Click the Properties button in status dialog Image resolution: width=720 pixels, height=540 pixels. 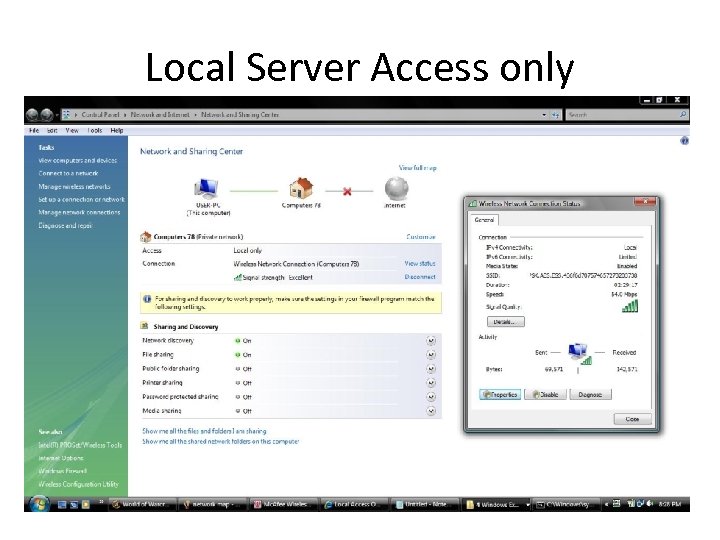coord(500,394)
